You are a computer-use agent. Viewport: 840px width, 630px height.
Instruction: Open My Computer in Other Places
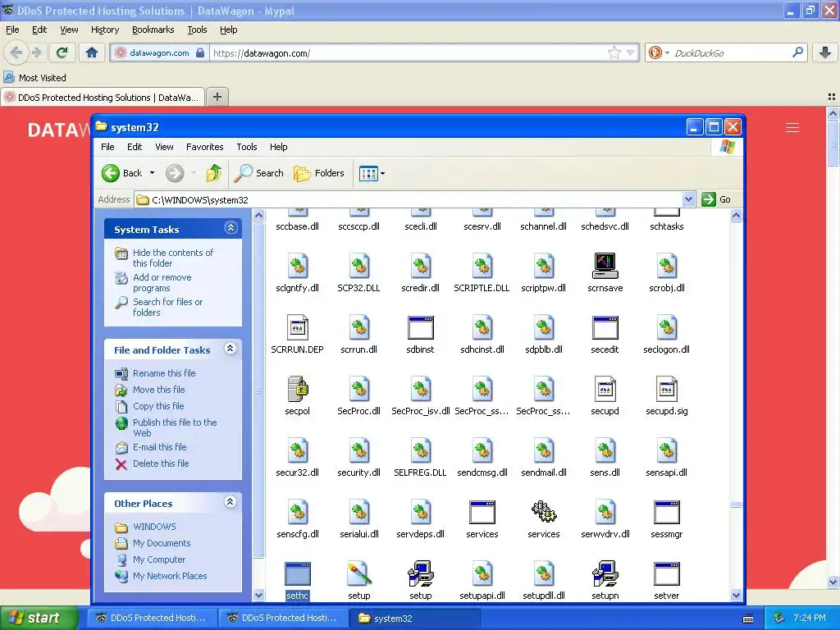(159, 559)
